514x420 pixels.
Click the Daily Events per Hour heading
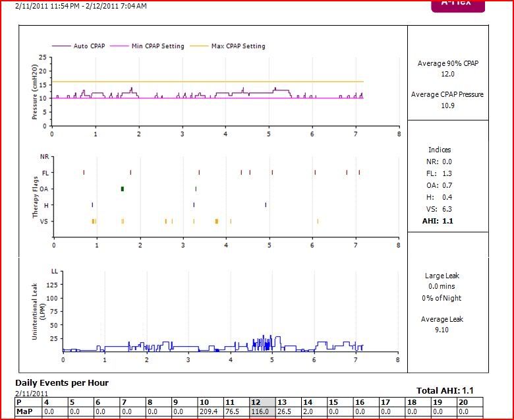point(62,383)
